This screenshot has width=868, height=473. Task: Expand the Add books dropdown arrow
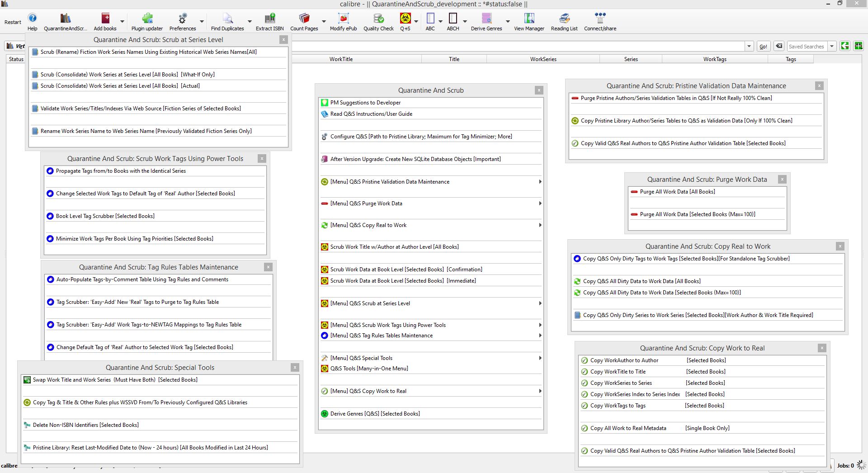tap(122, 21)
